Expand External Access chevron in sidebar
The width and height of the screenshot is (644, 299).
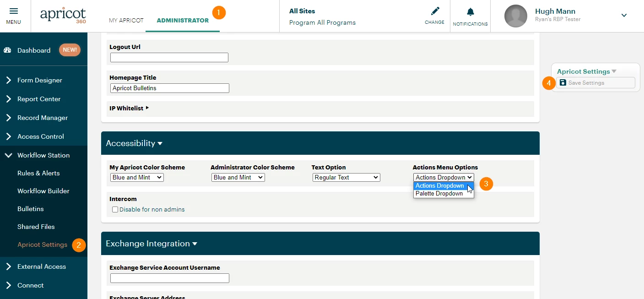8,266
